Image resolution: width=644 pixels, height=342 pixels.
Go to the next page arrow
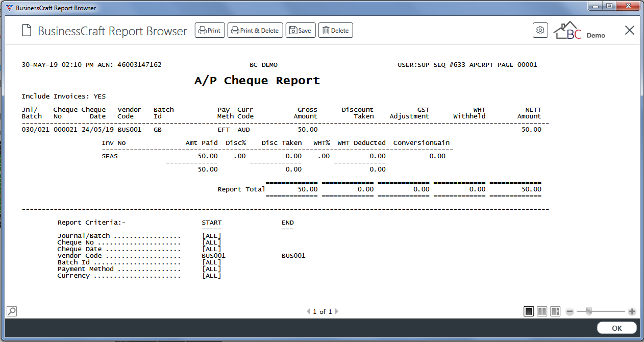coord(337,311)
